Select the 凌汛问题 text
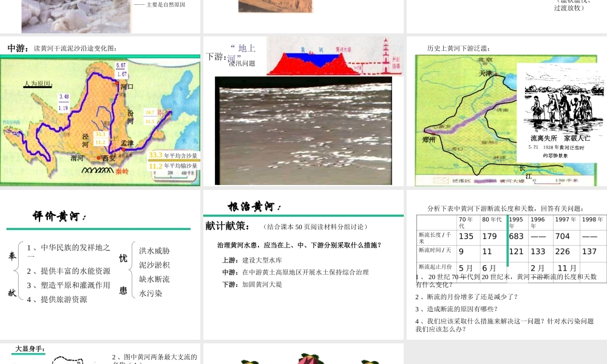 click(242, 64)
